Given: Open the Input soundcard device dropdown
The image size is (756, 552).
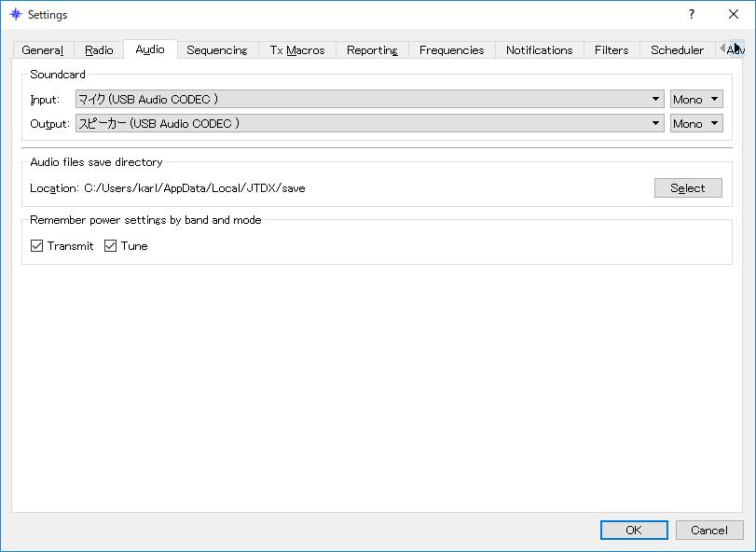Looking at the screenshot, I should (370, 100).
